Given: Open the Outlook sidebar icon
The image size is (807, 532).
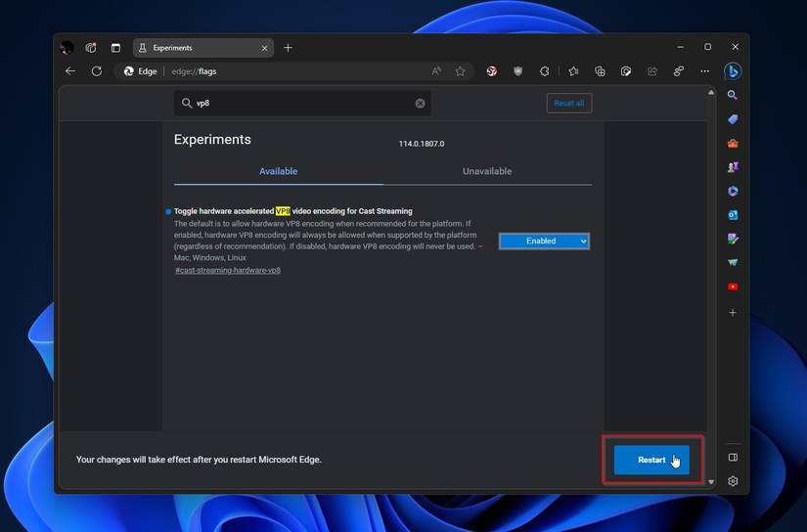Looking at the screenshot, I should pos(732,215).
